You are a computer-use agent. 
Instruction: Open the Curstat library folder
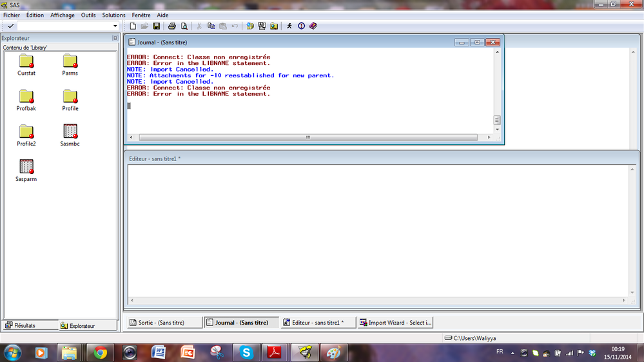pyautogui.click(x=26, y=65)
